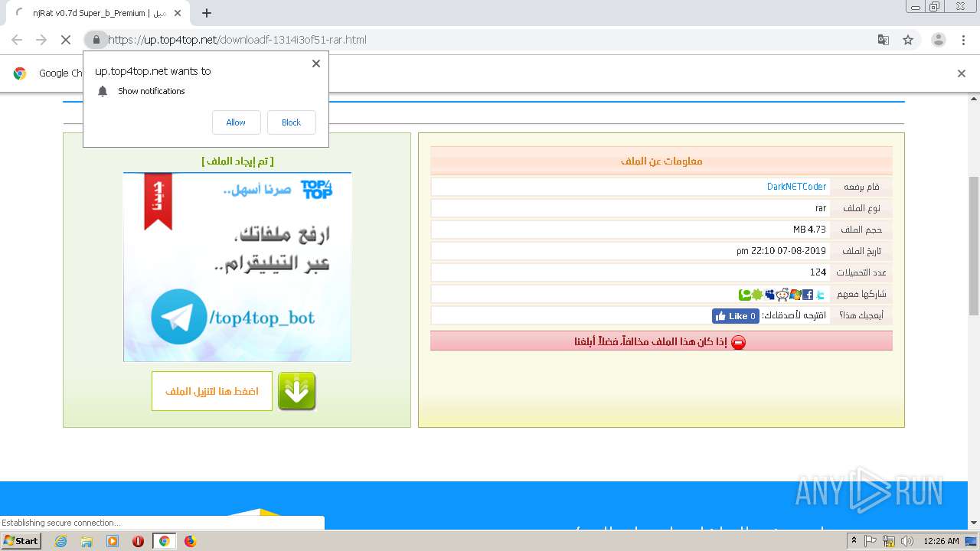Share the file on Twitter

pos(821,294)
